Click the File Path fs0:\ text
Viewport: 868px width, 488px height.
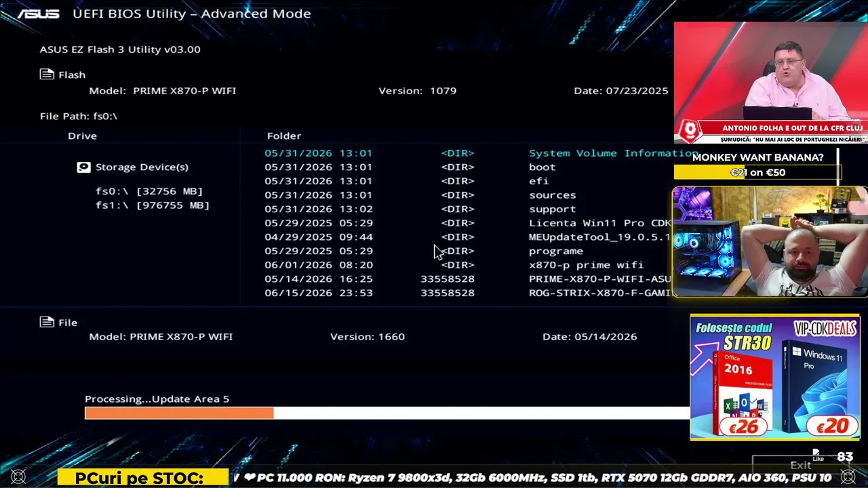tap(79, 116)
